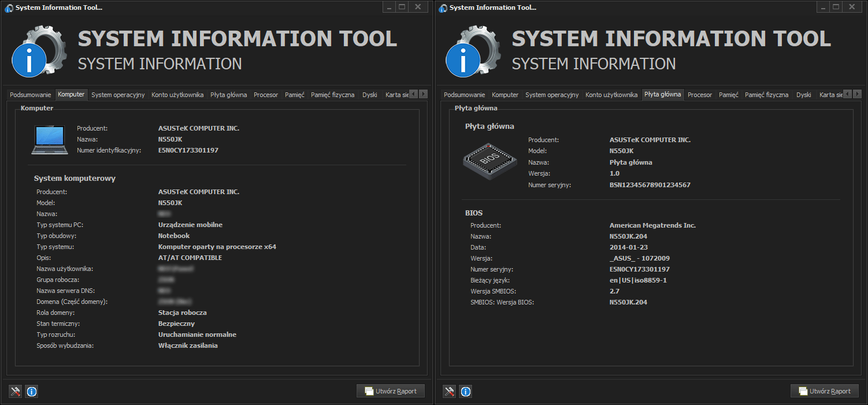The image size is (868, 405).
Task: Open Konto użytkownika tab in left window
Action: (177, 95)
